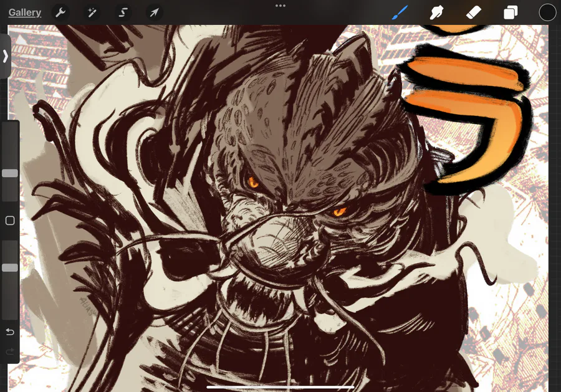The height and width of the screenshot is (392, 561).
Task: Click the brush opacity slider handle
Action: (x=10, y=268)
